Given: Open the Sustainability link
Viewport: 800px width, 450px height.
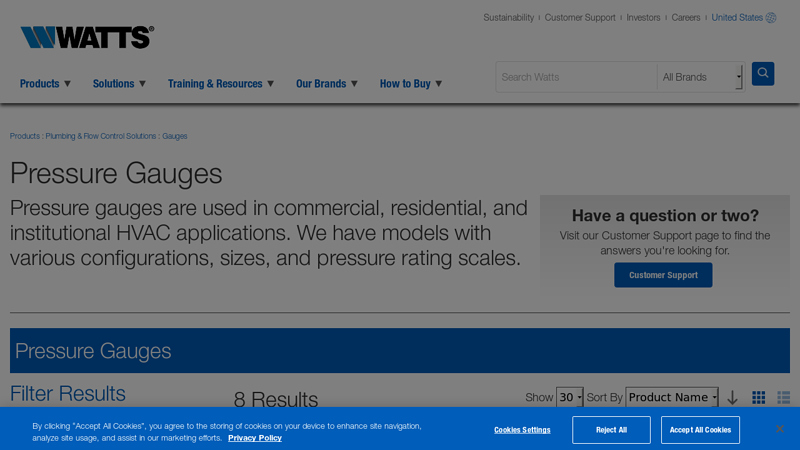Looking at the screenshot, I should coord(509,18).
